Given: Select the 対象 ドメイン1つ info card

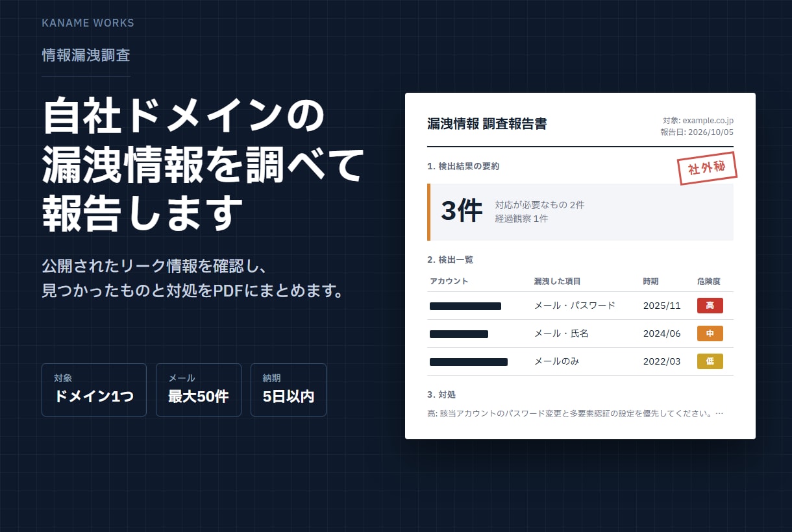Looking at the screenshot, I should pyautogui.click(x=94, y=390).
